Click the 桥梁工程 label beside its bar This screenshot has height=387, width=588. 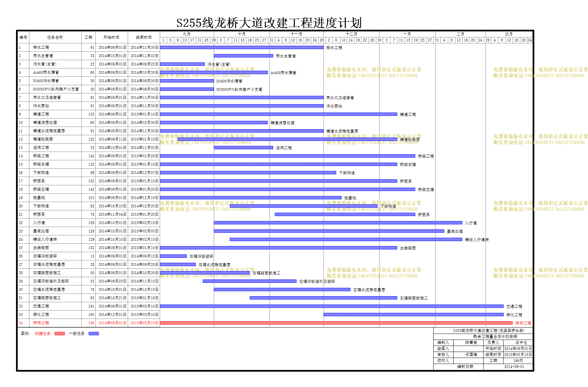(x=426, y=156)
